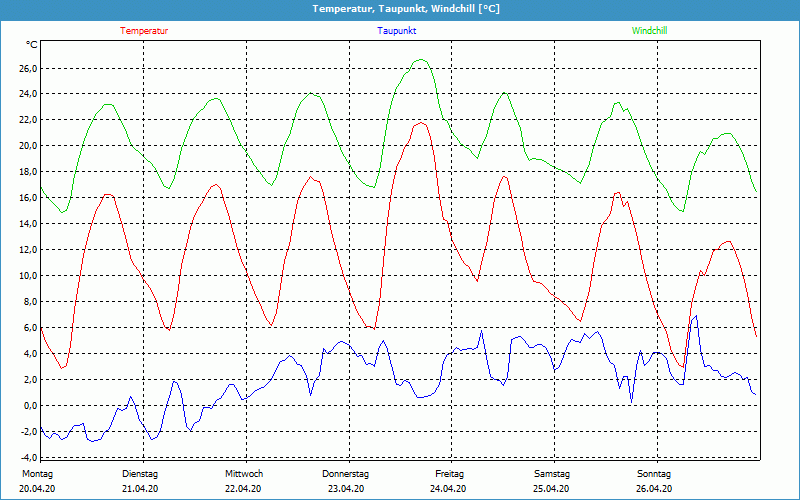800x500 pixels.
Task: Click the 16,0 y-axis value
Action: tap(29, 198)
